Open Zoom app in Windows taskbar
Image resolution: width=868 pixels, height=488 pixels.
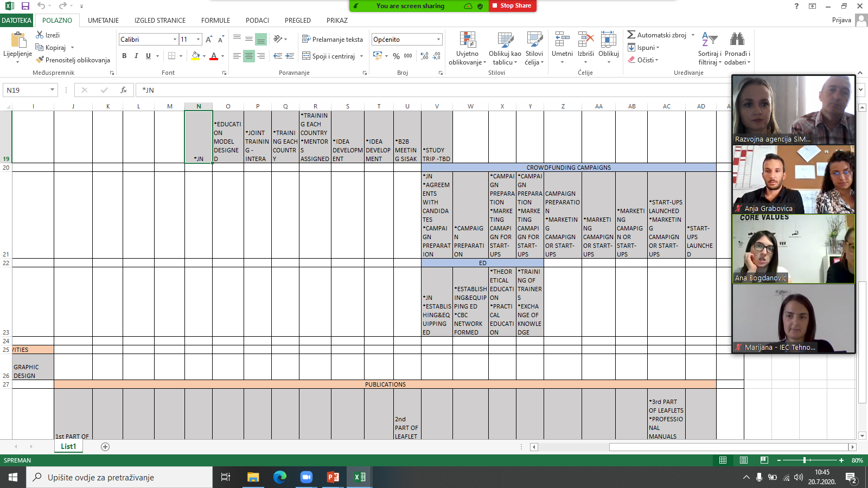point(306,477)
